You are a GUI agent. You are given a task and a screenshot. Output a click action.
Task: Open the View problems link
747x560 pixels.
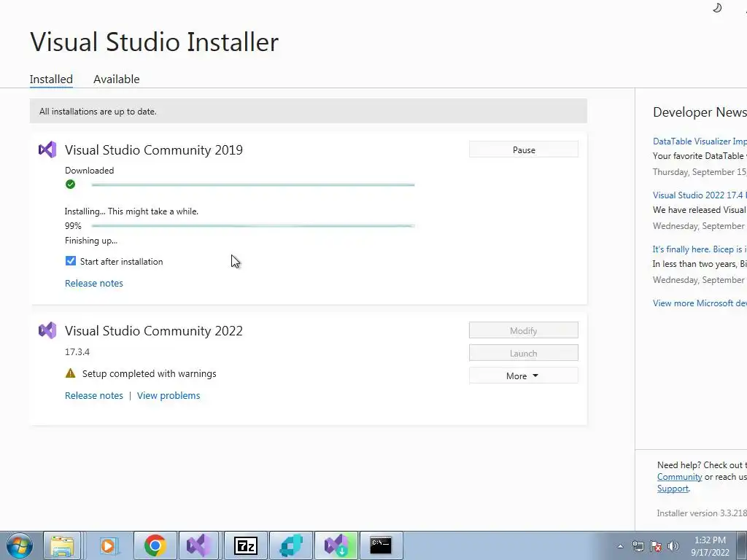tap(169, 396)
